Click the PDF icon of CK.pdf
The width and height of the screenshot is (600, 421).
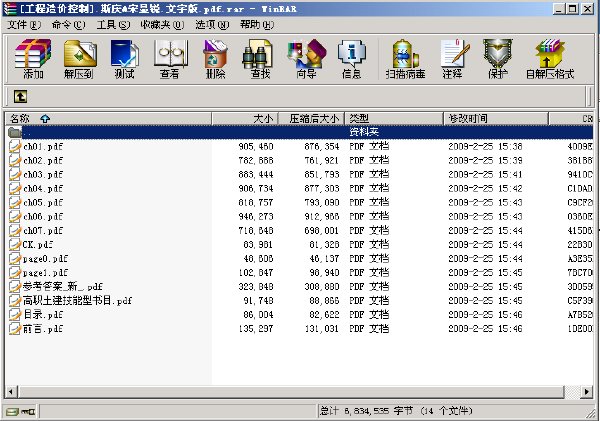15,245
